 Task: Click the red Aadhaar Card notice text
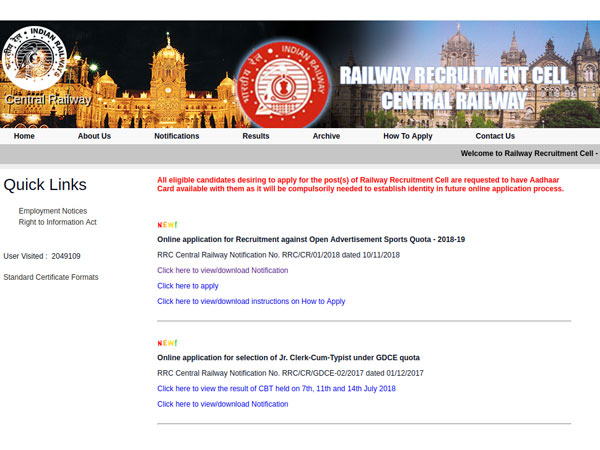360,184
